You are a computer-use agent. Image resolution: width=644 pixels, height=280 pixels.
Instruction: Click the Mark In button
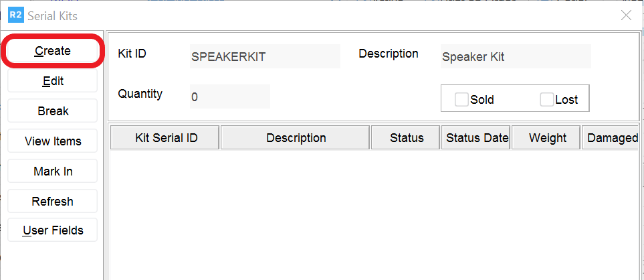(53, 171)
